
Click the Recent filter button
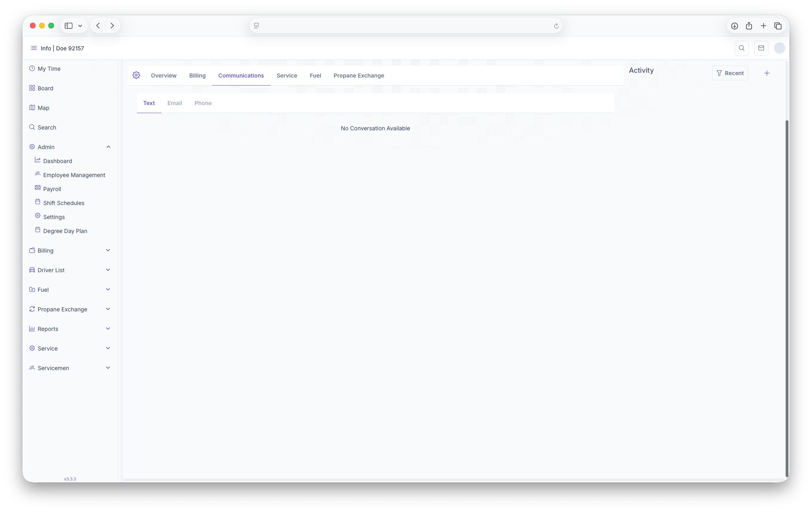point(730,73)
